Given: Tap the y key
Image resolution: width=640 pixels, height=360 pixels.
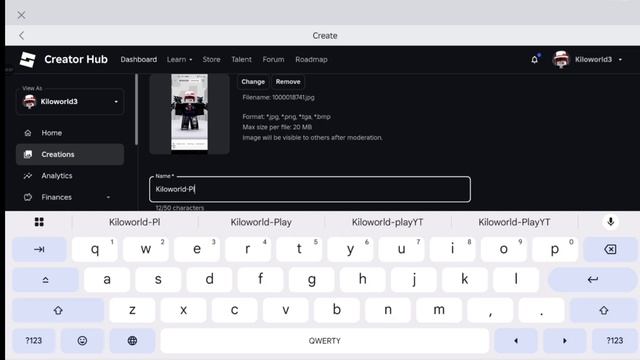Looking at the screenshot, I should click(350, 249).
